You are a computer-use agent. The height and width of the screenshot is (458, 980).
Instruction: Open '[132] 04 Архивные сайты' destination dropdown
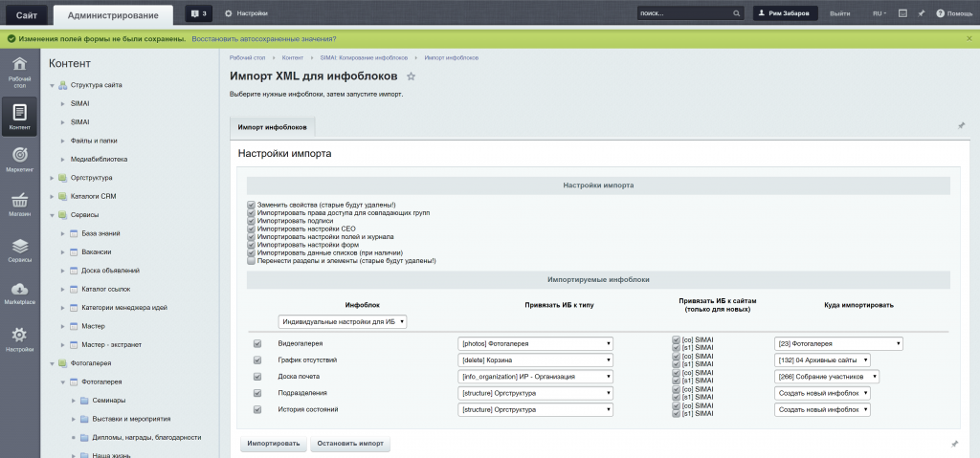coord(822,360)
